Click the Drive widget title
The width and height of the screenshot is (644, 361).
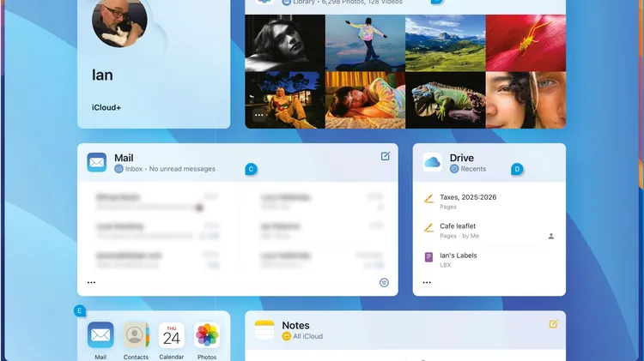click(462, 158)
